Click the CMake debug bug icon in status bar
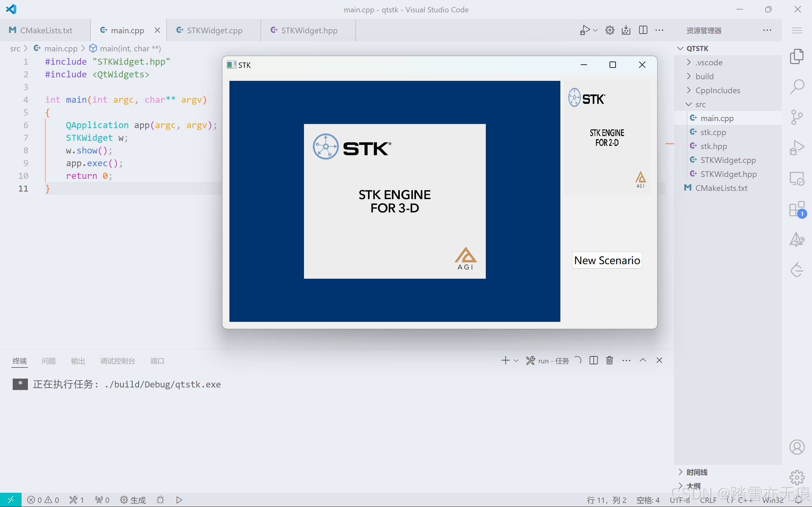The height and width of the screenshot is (507, 812). pos(160,500)
